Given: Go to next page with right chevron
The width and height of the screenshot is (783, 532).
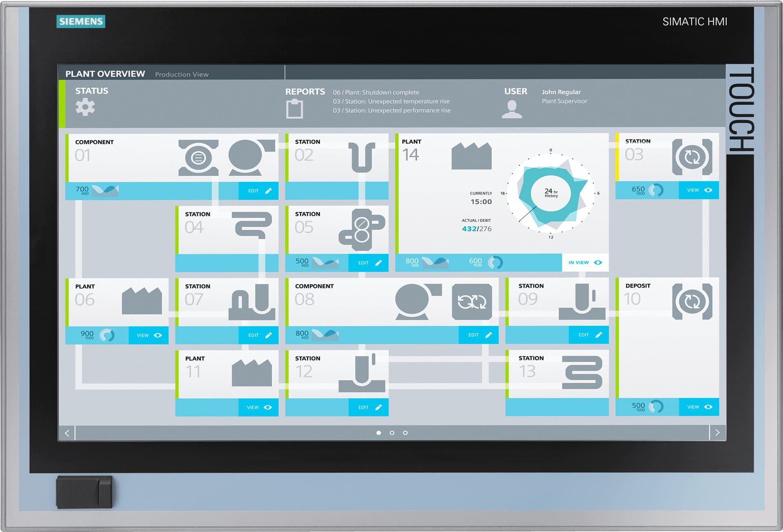Looking at the screenshot, I should point(717,433).
